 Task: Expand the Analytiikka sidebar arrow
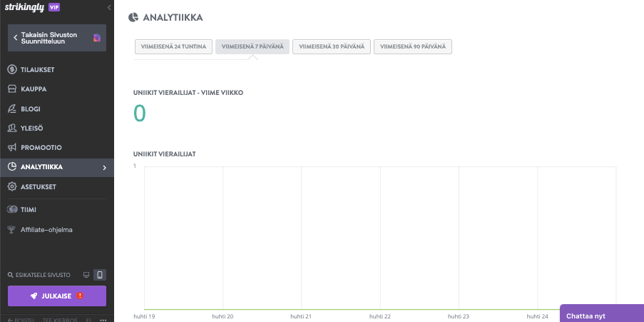point(104,167)
